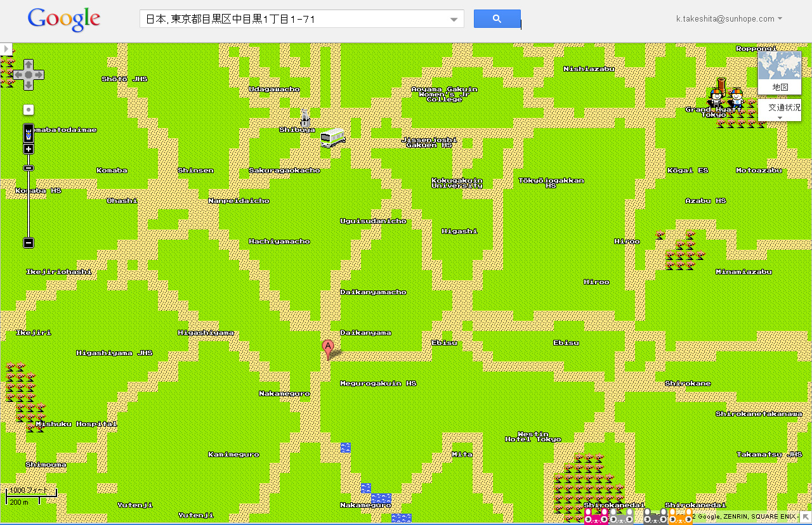This screenshot has width=812, height=525.
Task: Click the Shinsen label
Action: (195, 171)
